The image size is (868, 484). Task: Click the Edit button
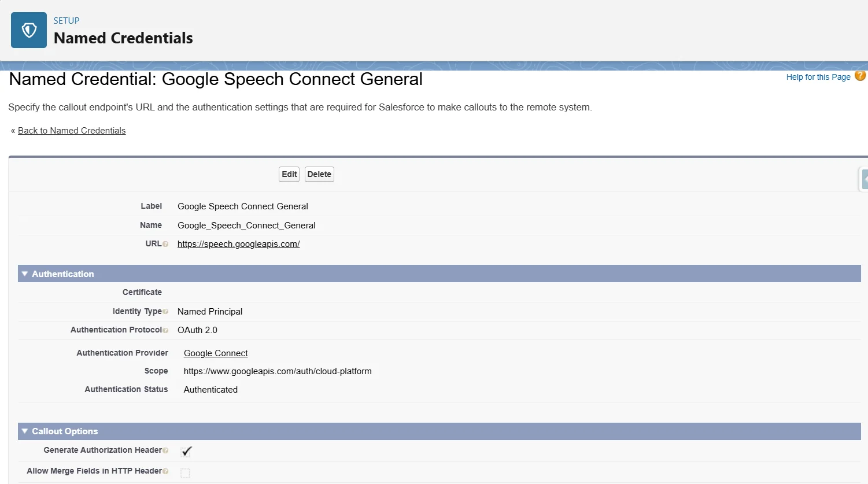coord(289,174)
